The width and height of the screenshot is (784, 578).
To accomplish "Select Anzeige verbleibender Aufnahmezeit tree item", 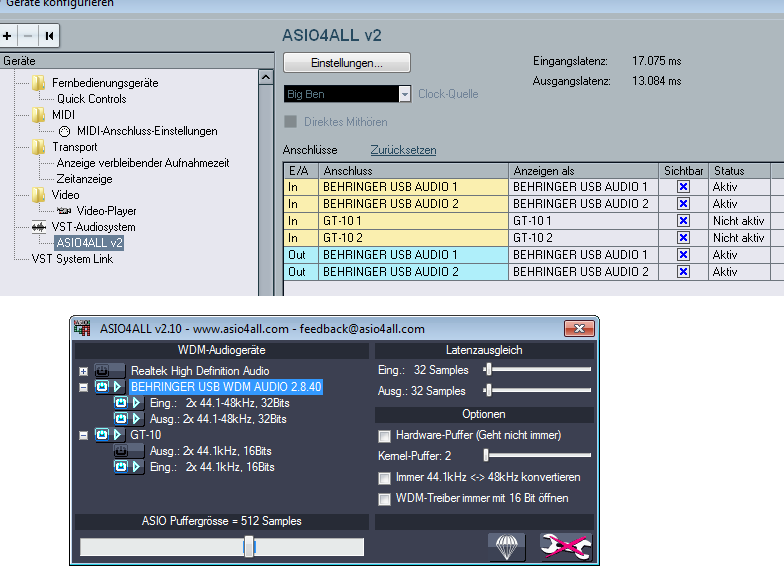I will (x=142, y=163).
